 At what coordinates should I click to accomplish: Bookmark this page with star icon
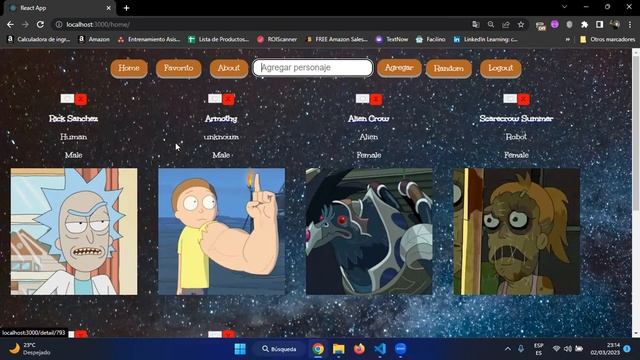[521, 24]
